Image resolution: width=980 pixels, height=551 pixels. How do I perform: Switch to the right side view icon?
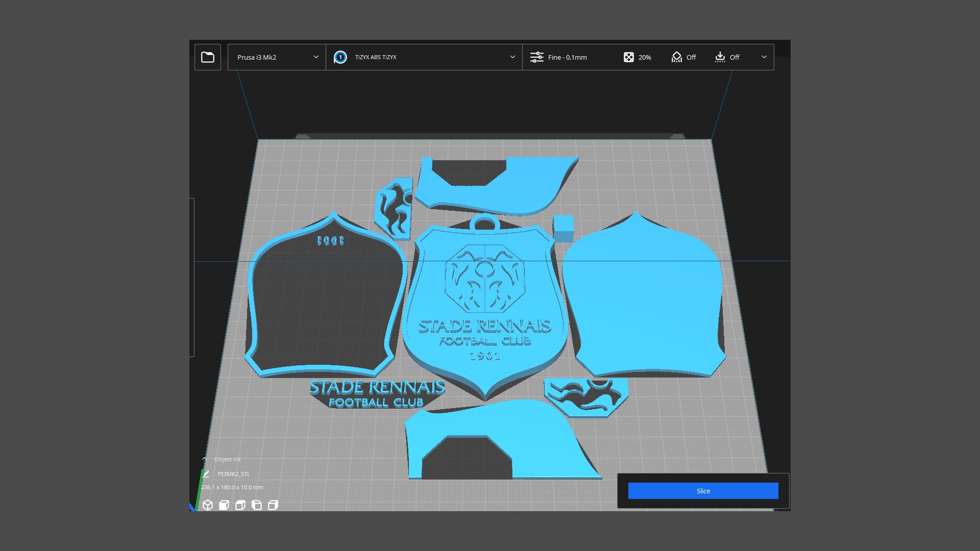point(273,505)
